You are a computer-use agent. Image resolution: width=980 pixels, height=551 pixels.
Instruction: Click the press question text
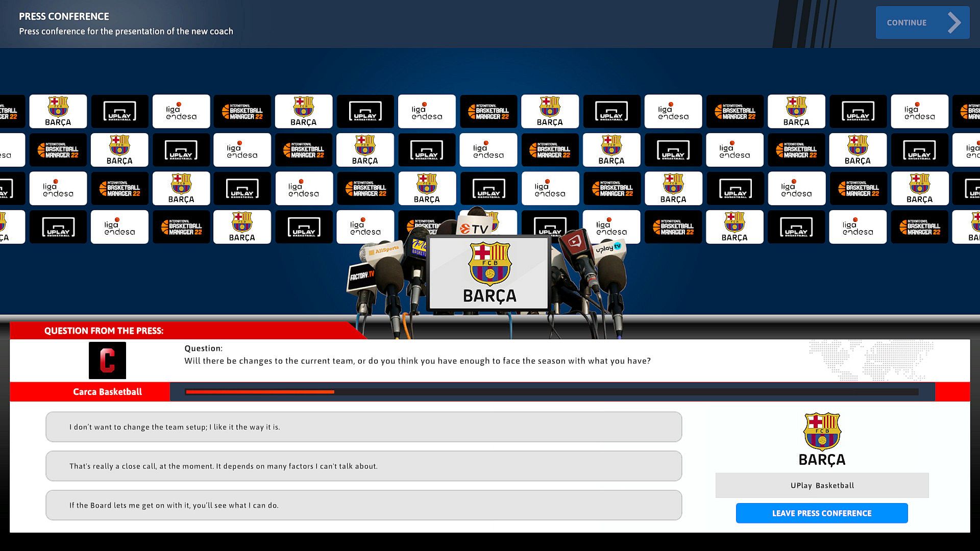point(417,361)
